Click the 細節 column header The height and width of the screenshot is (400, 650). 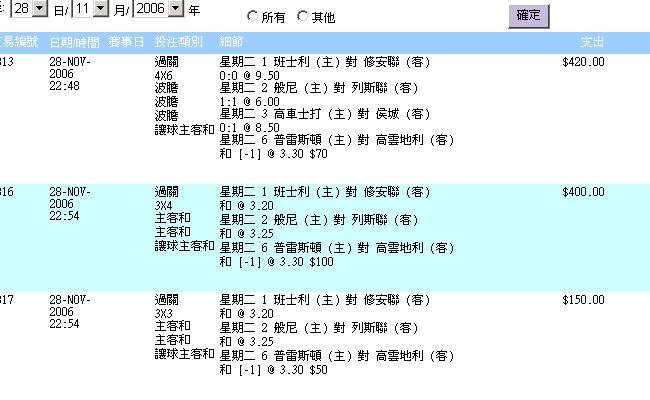click(231, 42)
